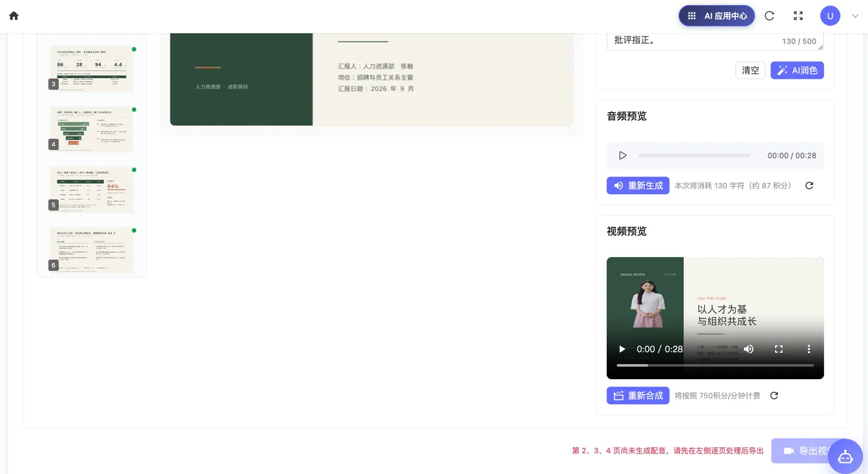The width and height of the screenshot is (868, 474).
Task: Click the script text input ending 批评指正
Action: coord(715,41)
